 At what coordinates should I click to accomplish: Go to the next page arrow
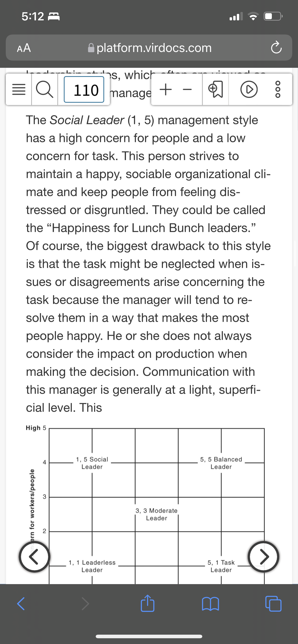coord(263,557)
